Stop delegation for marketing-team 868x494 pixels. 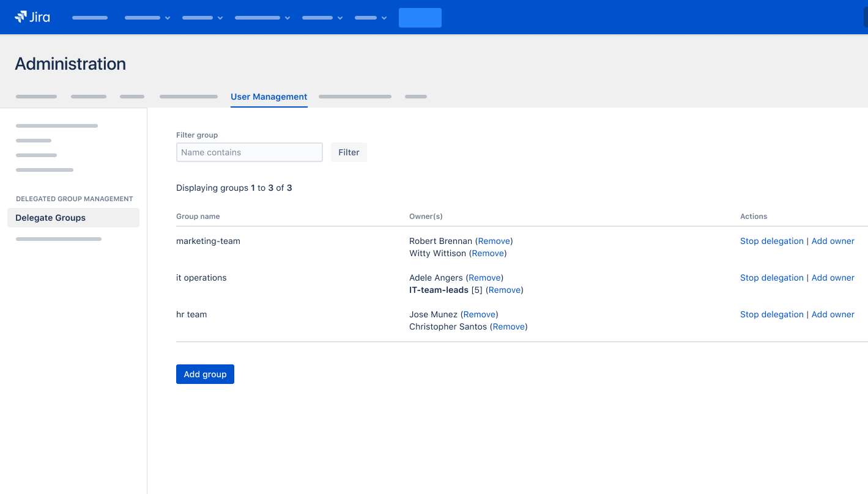pyautogui.click(x=771, y=241)
